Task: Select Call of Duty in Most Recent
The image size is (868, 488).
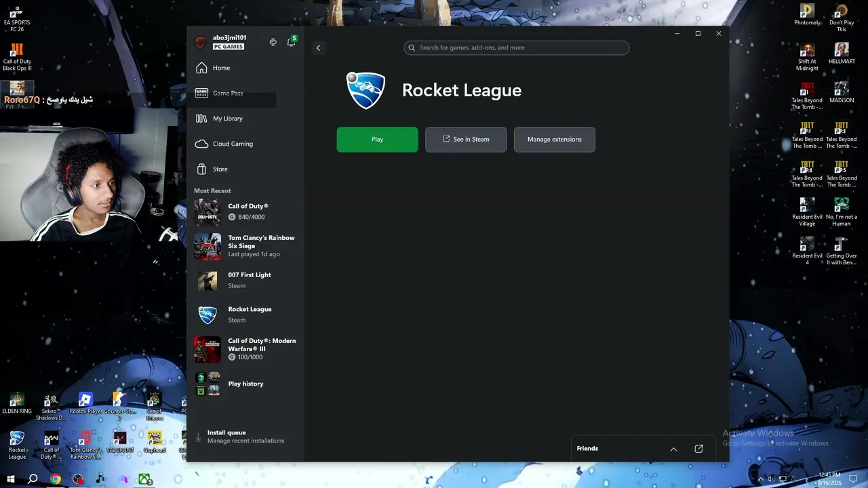Action: tap(245, 211)
